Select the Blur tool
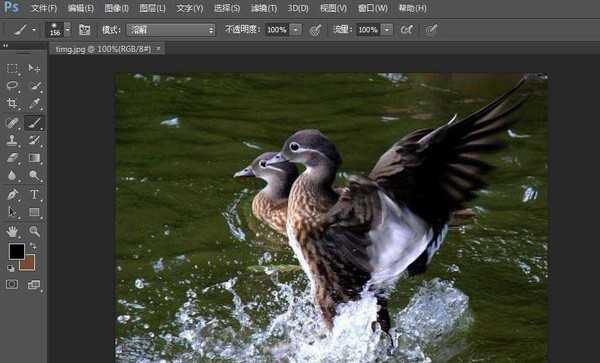The image size is (600, 363). tap(12, 175)
